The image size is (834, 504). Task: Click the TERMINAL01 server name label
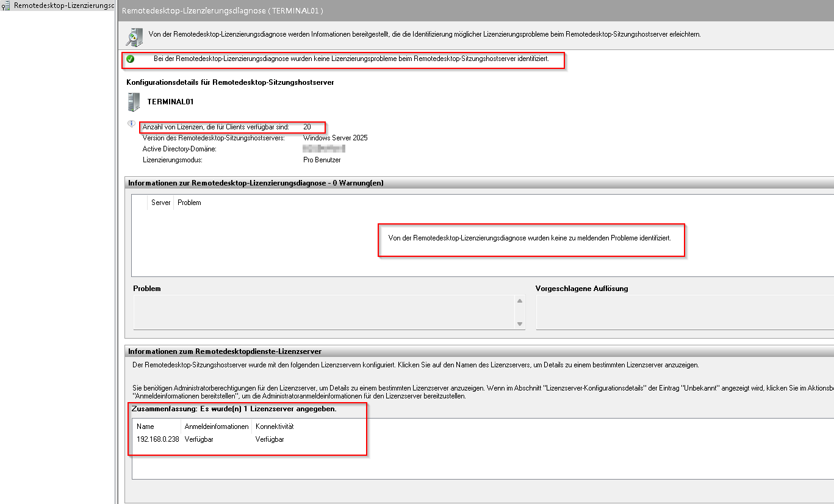(170, 102)
